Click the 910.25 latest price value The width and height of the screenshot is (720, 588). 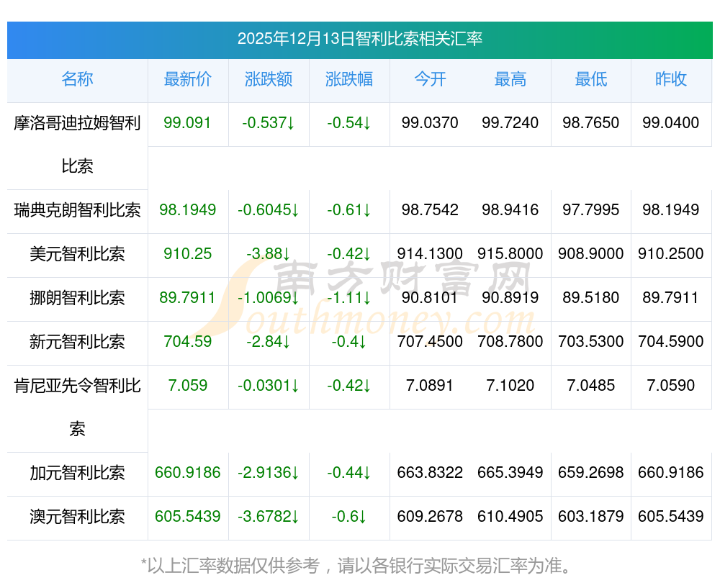click(188, 254)
